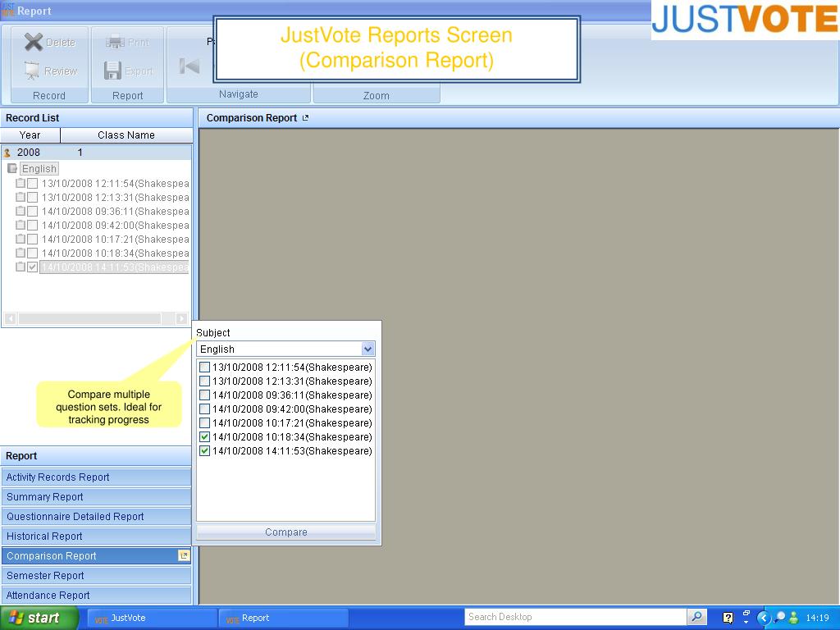
Task: Click the Search Desktop magnifier button
Action: click(696, 617)
